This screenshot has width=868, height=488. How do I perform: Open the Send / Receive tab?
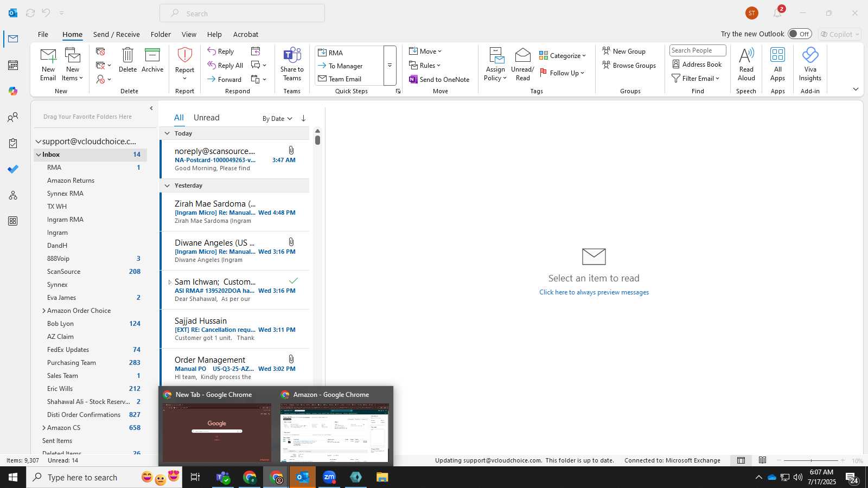pyautogui.click(x=117, y=34)
